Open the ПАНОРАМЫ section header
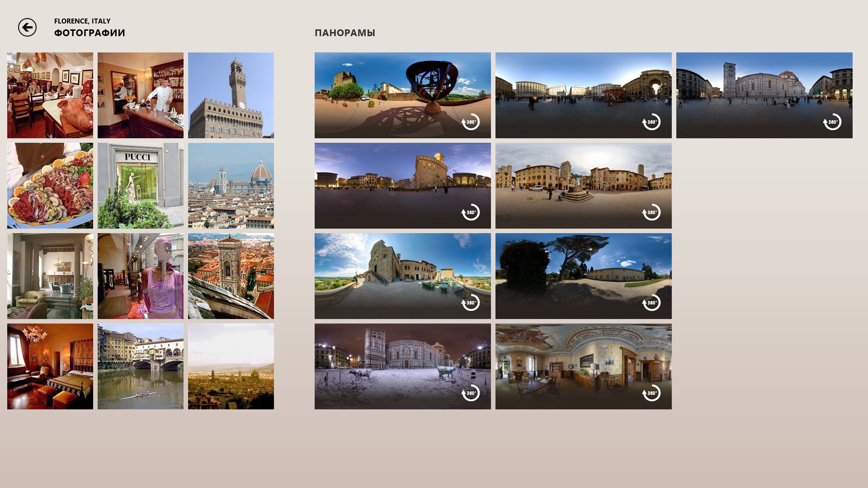Viewport: 868px width, 488px height. (x=345, y=33)
